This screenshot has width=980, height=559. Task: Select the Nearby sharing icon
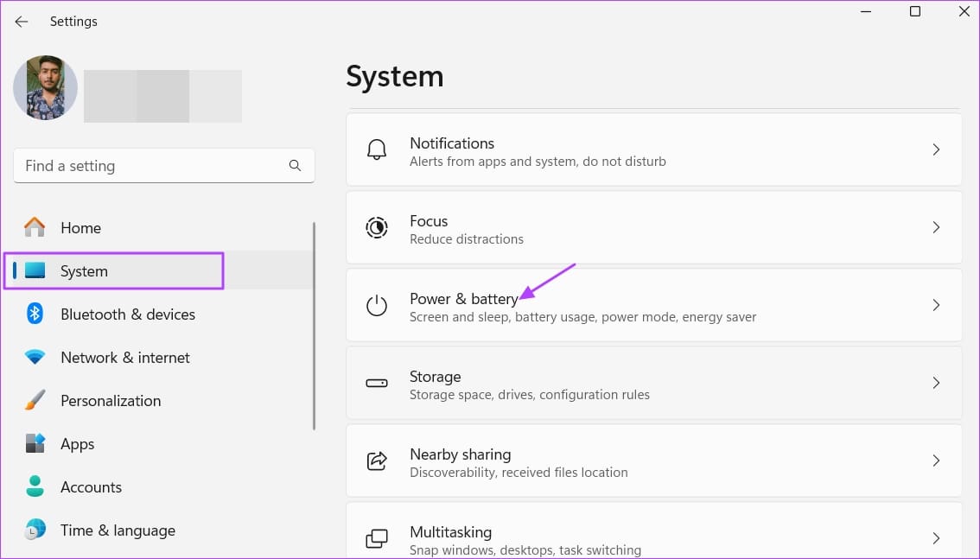tap(376, 461)
